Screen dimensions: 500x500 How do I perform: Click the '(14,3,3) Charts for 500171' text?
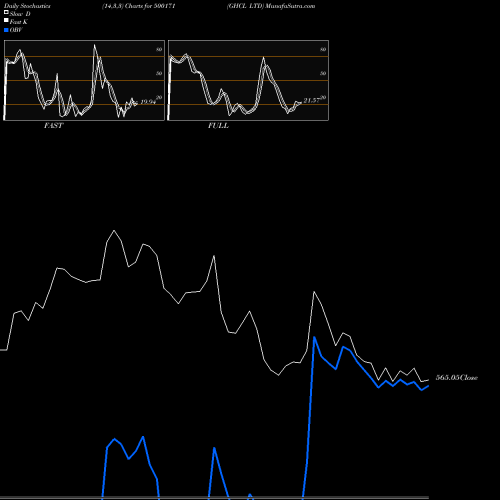click(139, 6)
